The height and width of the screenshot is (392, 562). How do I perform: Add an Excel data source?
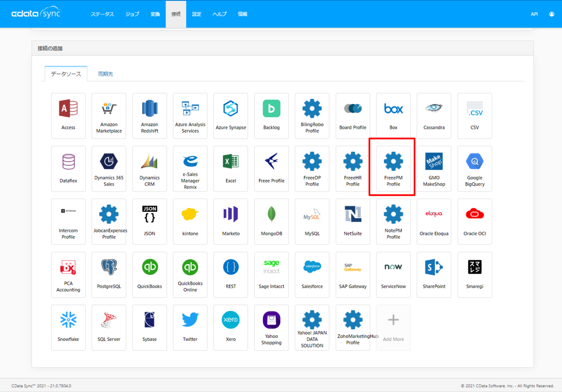[231, 169]
